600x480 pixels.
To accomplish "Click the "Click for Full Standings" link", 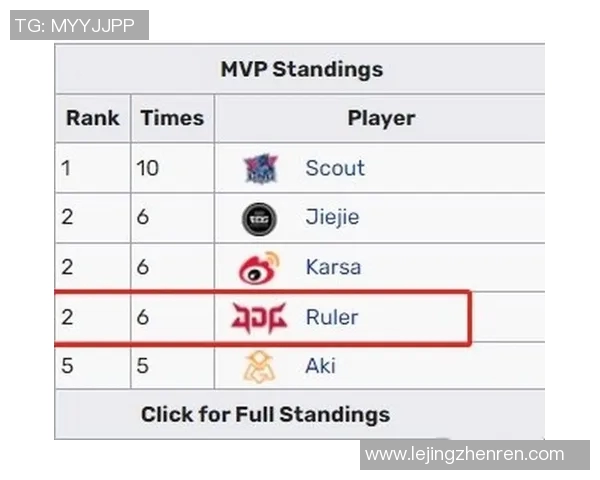I will click(x=265, y=414).
